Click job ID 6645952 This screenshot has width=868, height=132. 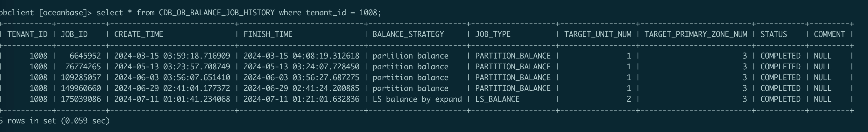pyautogui.click(x=85, y=56)
